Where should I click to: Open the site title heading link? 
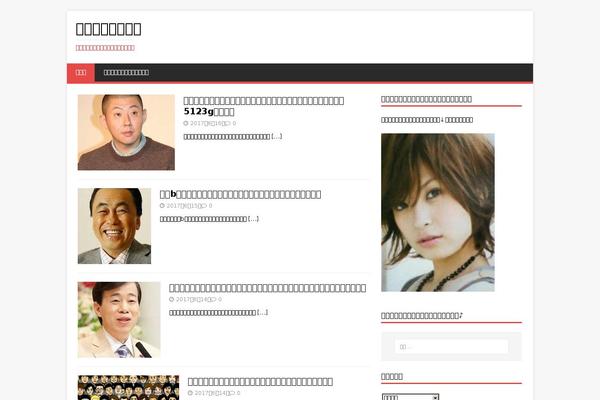[108, 29]
